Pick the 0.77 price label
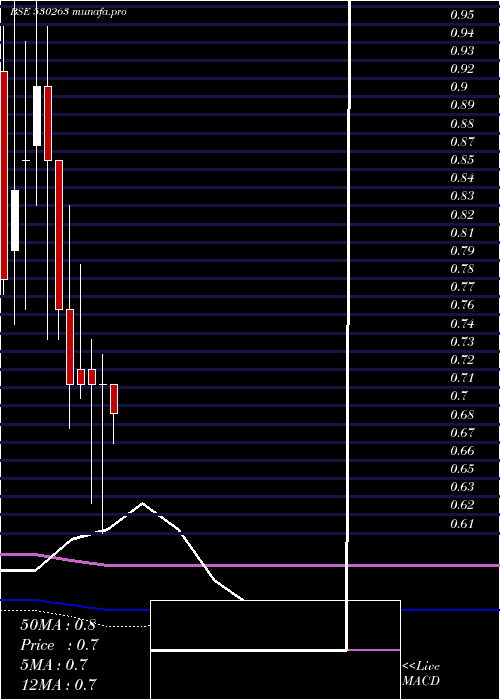This screenshot has height=700, width=500. pyautogui.click(x=462, y=287)
